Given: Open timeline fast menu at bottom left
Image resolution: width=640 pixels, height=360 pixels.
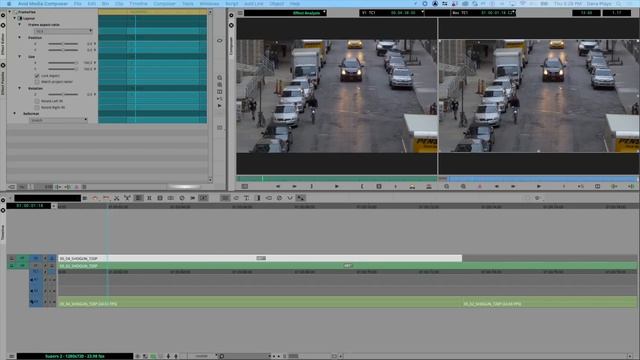Looking at the screenshot, I should pos(11,356).
